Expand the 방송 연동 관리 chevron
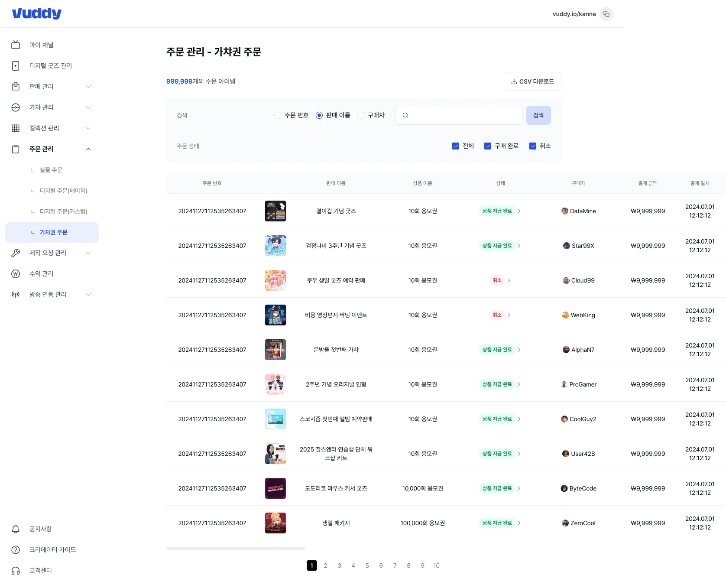 [x=88, y=295]
